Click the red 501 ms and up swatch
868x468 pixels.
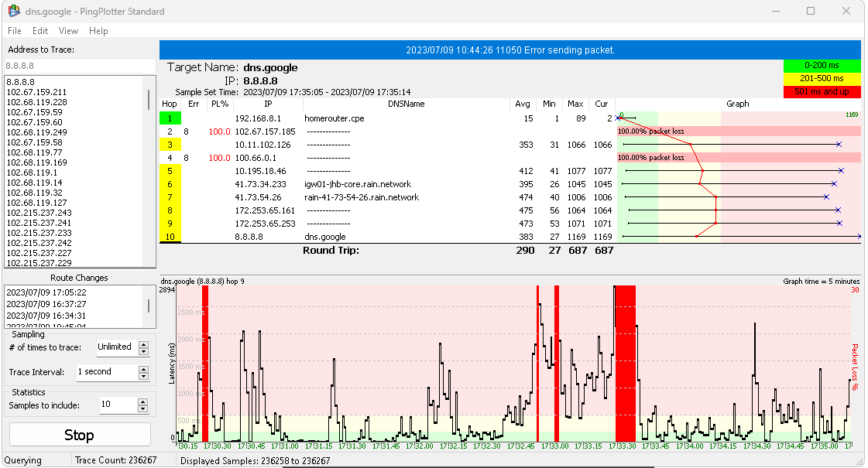[x=822, y=92]
